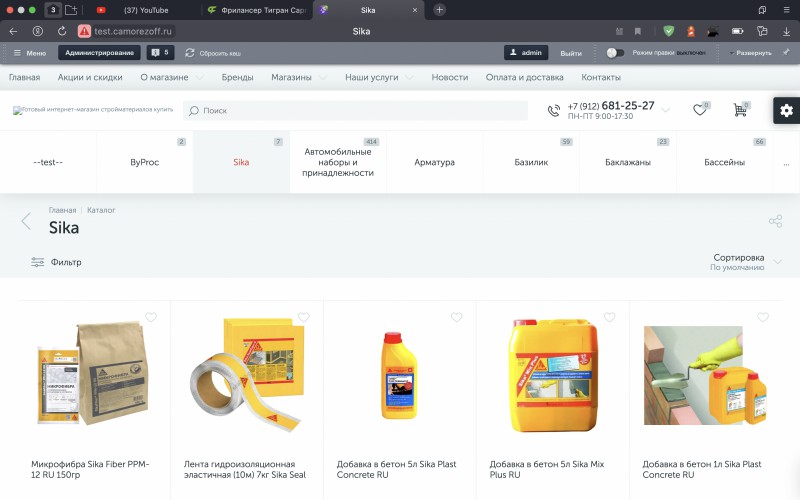This screenshot has width=800, height=500.
Task: Open the Новости menu item
Action: pyautogui.click(x=449, y=78)
